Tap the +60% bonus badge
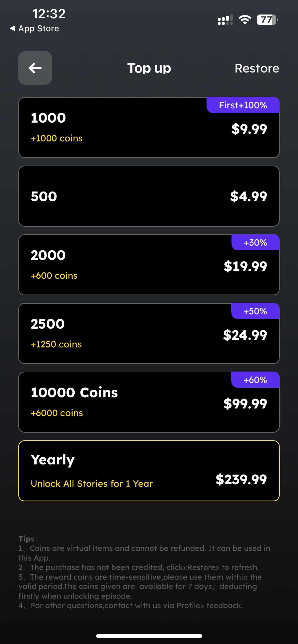The height and width of the screenshot is (644, 298). (x=255, y=380)
